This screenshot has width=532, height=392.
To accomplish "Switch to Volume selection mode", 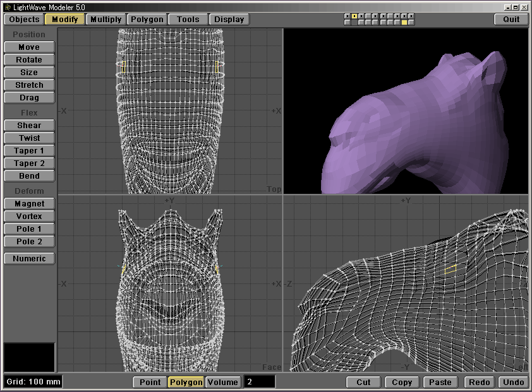I will (222, 382).
